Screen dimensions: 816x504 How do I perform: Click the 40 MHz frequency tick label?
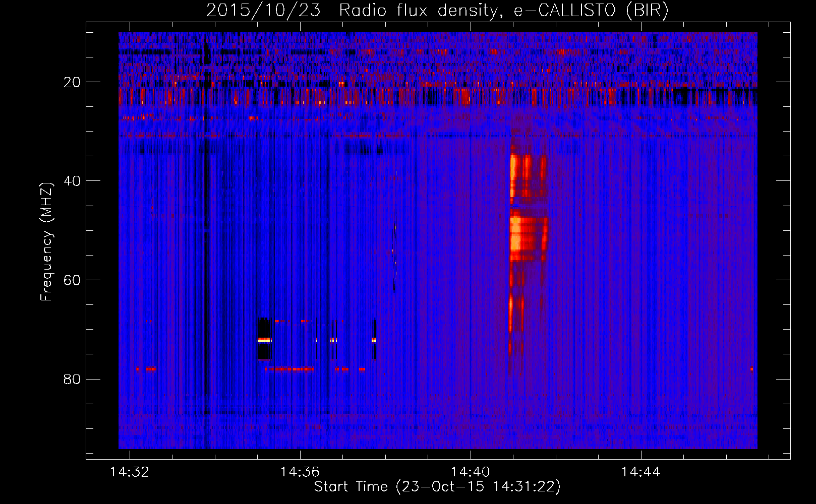point(72,181)
